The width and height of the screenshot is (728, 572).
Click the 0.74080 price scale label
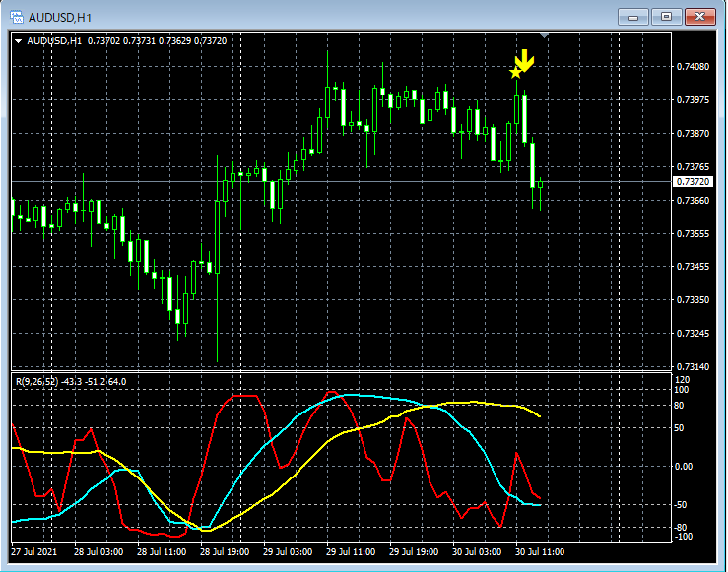[693, 67]
